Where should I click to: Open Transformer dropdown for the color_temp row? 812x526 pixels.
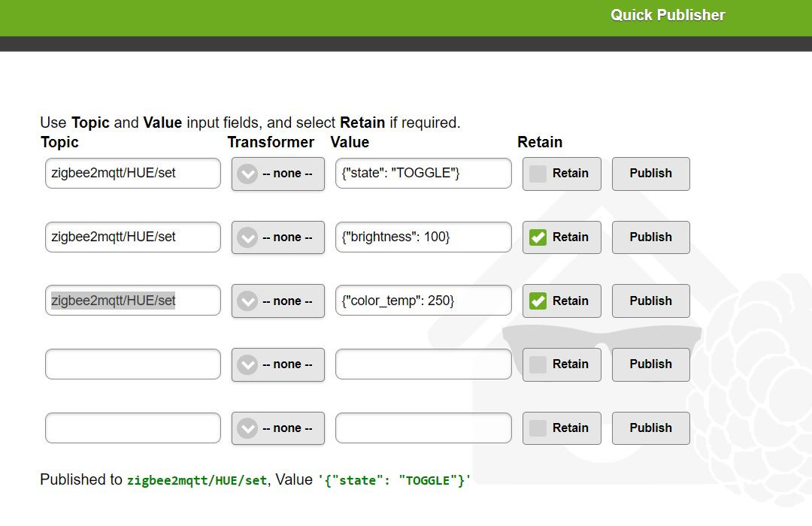pos(277,301)
